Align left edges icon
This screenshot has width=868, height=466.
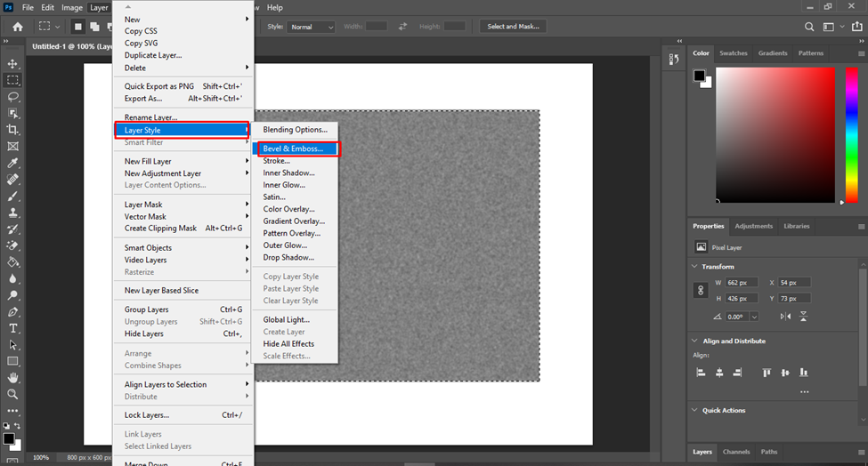click(x=701, y=373)
